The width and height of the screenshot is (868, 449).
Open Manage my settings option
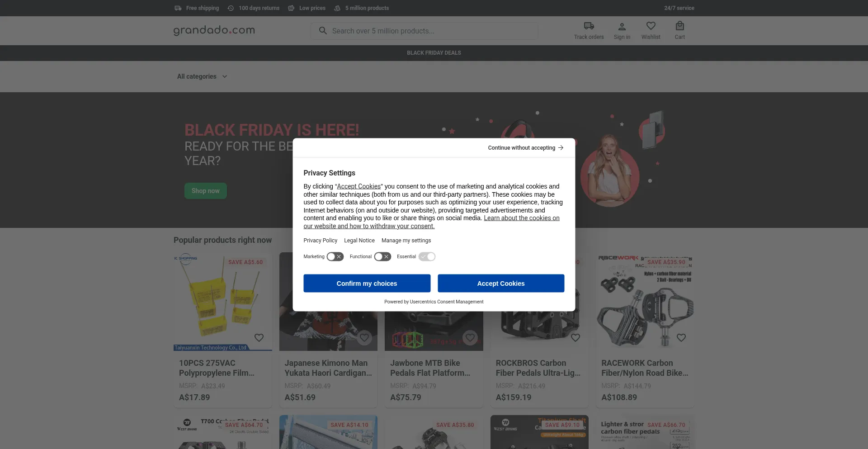pos(406,241)
